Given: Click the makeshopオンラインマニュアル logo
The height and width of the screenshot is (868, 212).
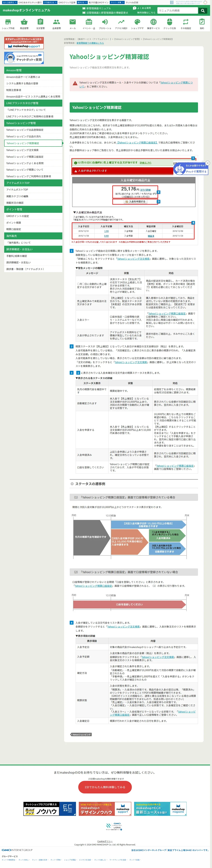Looking at the screenshot, I should [26, 10].
